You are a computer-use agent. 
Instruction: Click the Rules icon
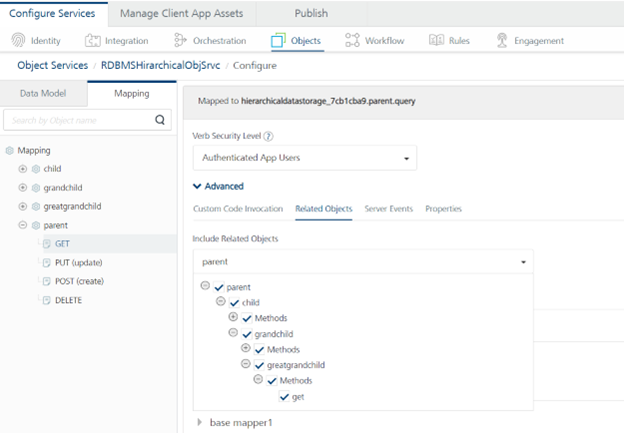point(436,41)
